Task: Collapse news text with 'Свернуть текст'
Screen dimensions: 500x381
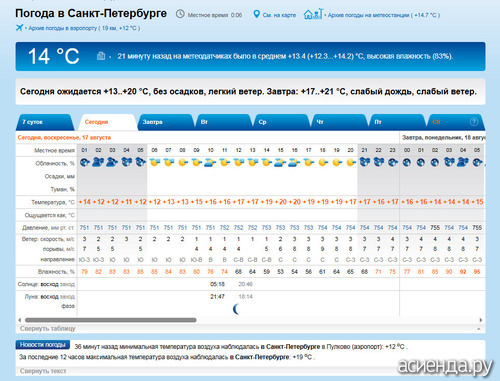Action: (x=43, y=371)
